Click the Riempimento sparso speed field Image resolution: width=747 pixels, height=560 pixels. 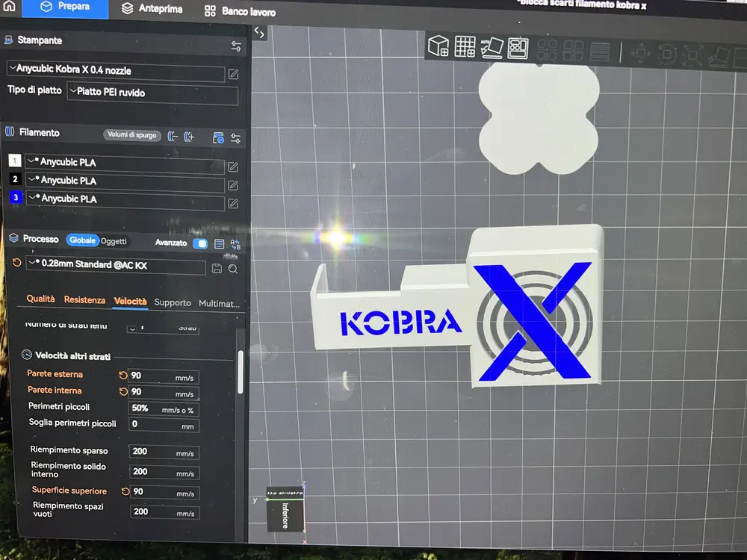[164, 452]
